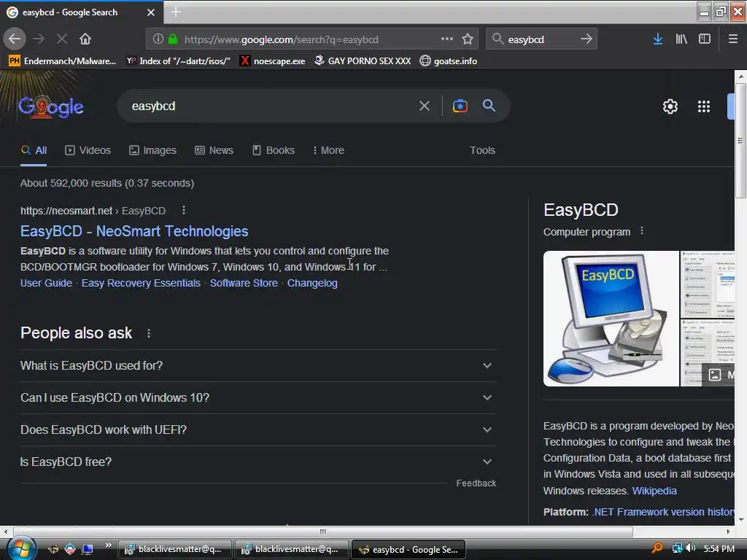The image size is (747, 560).
Task: Follow the Wikipedia link in the knowledge panel
Action: (x=654, y=491)
